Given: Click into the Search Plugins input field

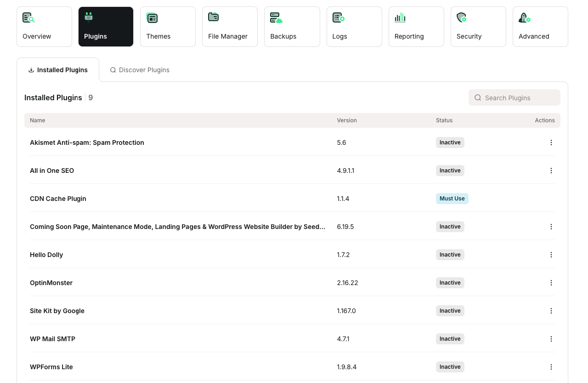Looking at the screenshot, I should (x=514, y=97).
